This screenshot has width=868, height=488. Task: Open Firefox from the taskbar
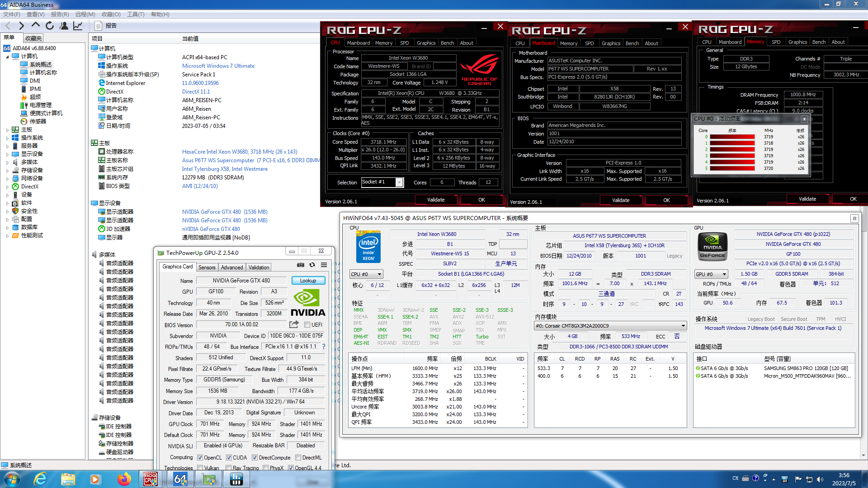pos(124,479)
